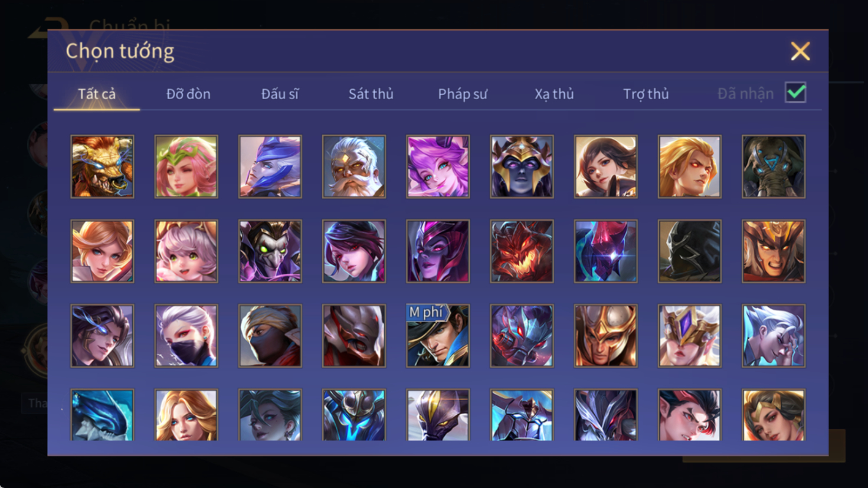Toggle the 'Đã nhận' checkbox
Image resolution: width=868 pixels, height=488 pixels.
point(795,93)
